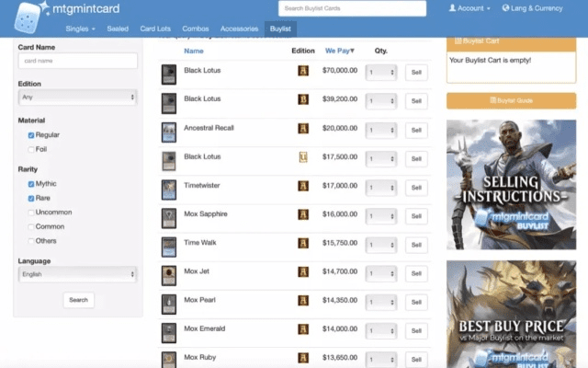Click the Search button in filters
This screenshot has height=368, width=588.
point(78,300)
